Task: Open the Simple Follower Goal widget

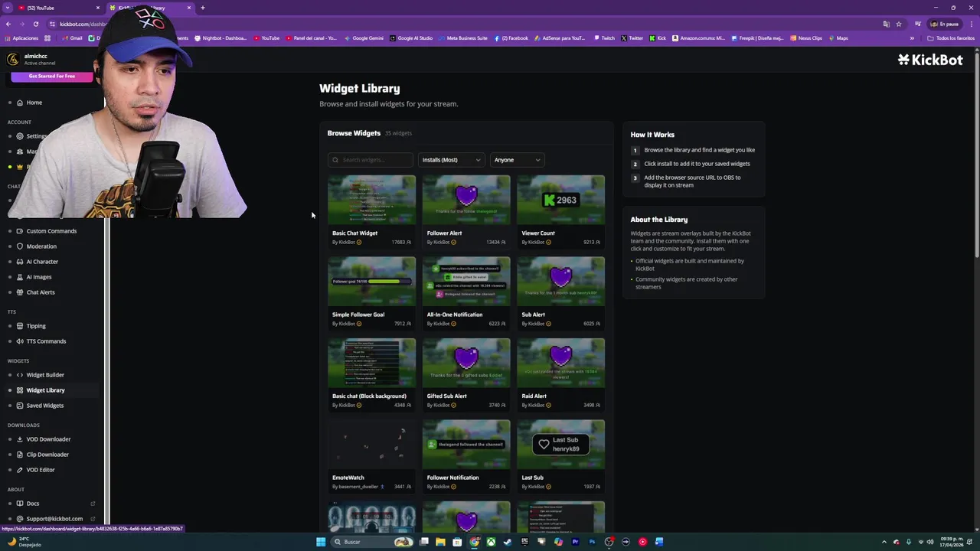Action: coord(371,292)
